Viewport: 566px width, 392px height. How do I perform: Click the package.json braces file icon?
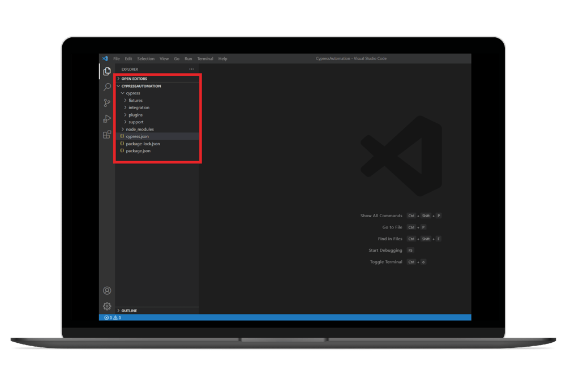[122, 150]
